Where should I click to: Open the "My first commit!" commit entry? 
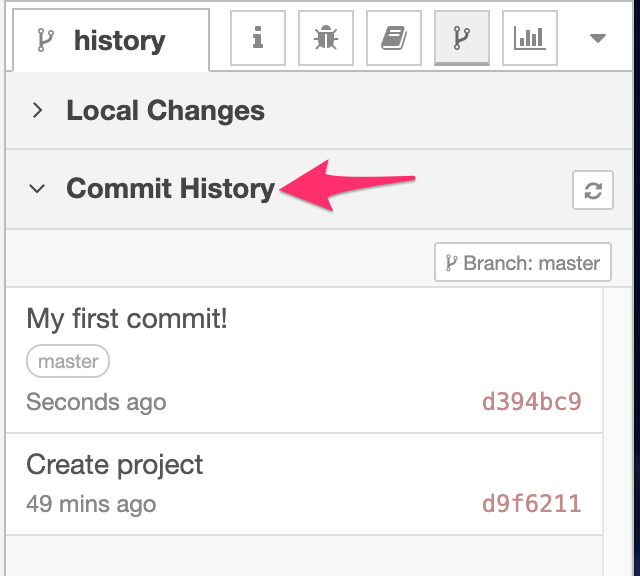point(127,319)
